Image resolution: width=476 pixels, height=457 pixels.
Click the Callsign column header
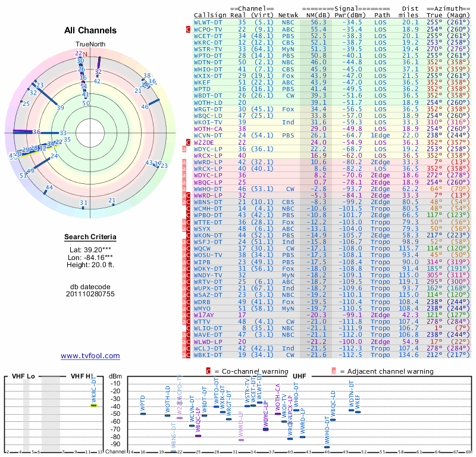pyautogui.click(x=210, y=15)
